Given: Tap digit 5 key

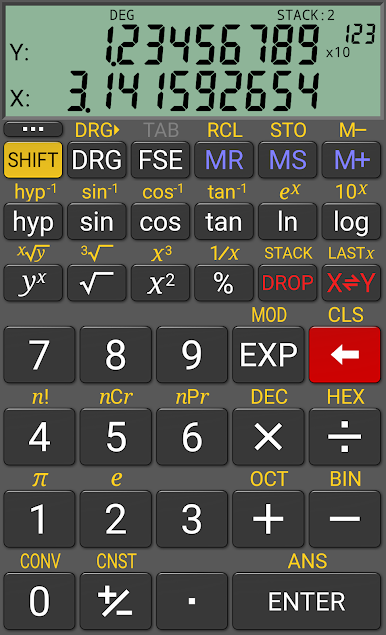Looking at the screenshot, I should coord(115,437).
